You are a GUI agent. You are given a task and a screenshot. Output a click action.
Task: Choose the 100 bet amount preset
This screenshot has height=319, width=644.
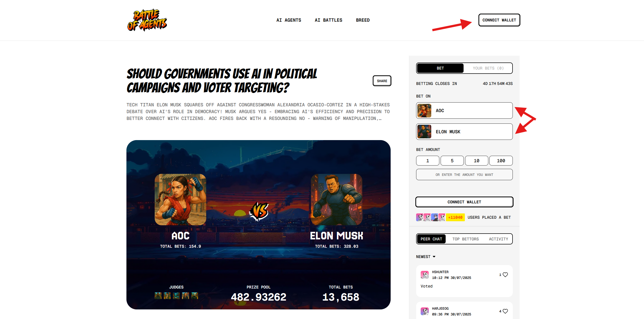click(501, 161)
